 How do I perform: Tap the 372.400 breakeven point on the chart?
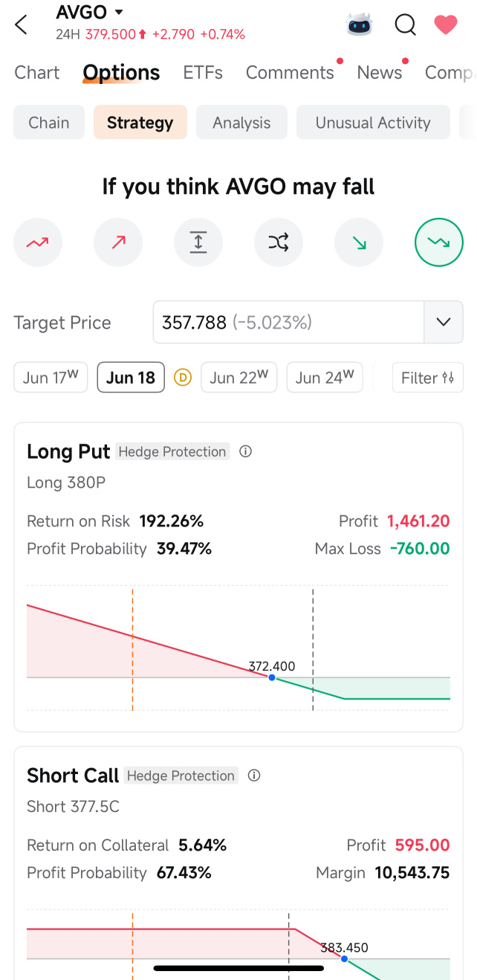pyautogui.click(x=272, y=677)
